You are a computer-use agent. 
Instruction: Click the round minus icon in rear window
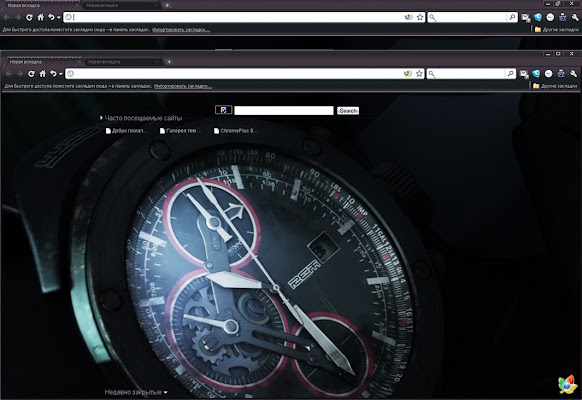550,17
